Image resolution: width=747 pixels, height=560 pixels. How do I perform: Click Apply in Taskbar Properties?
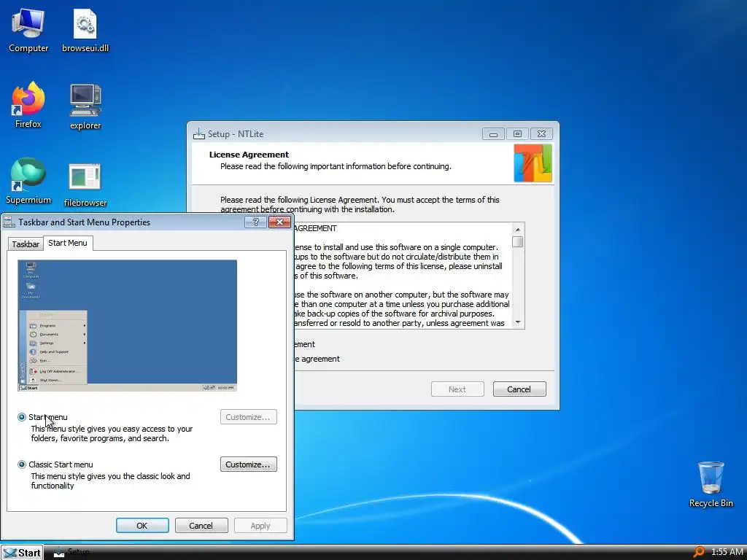point(260,526)
